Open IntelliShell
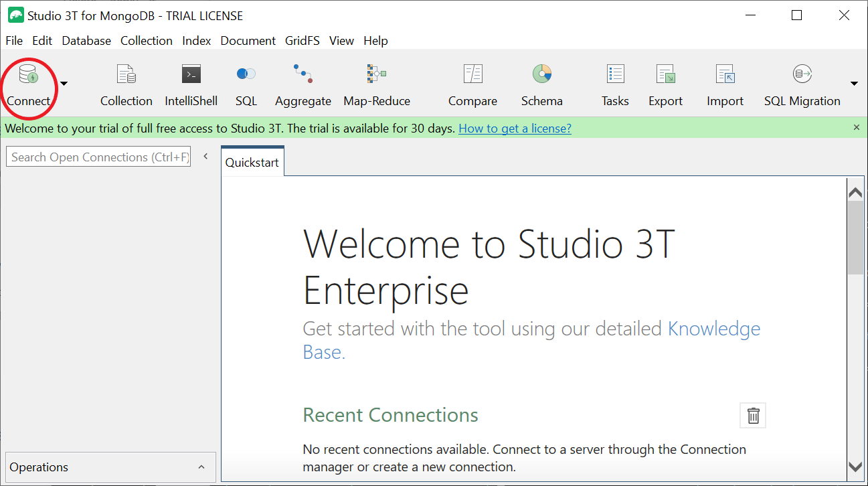 coord(191,83)
